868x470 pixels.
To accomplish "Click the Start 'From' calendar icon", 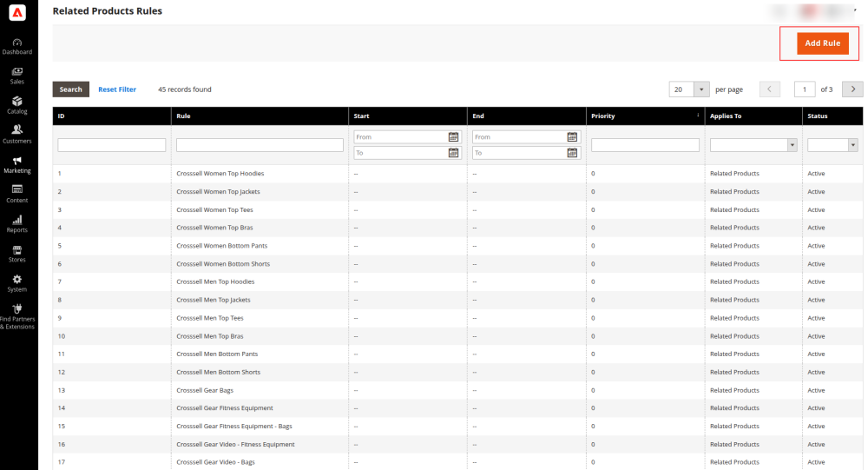I will pyautogui.click(x=453, y=137).
